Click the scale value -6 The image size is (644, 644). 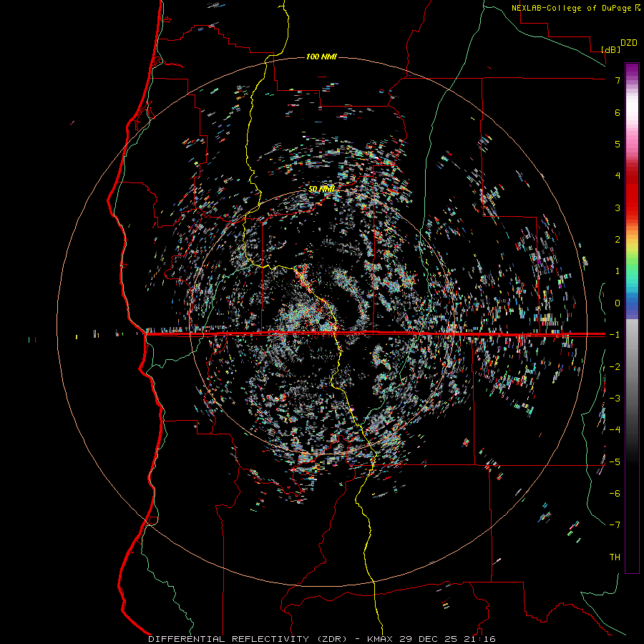(x=615, y=494)
